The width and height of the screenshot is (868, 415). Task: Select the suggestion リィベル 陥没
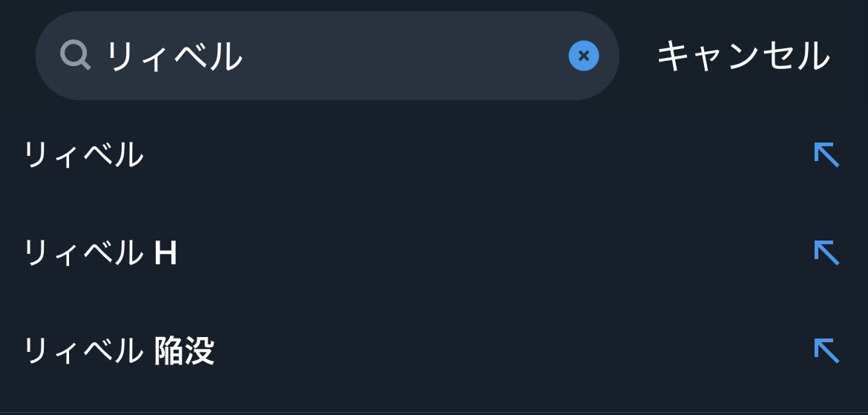click(119, 351)
